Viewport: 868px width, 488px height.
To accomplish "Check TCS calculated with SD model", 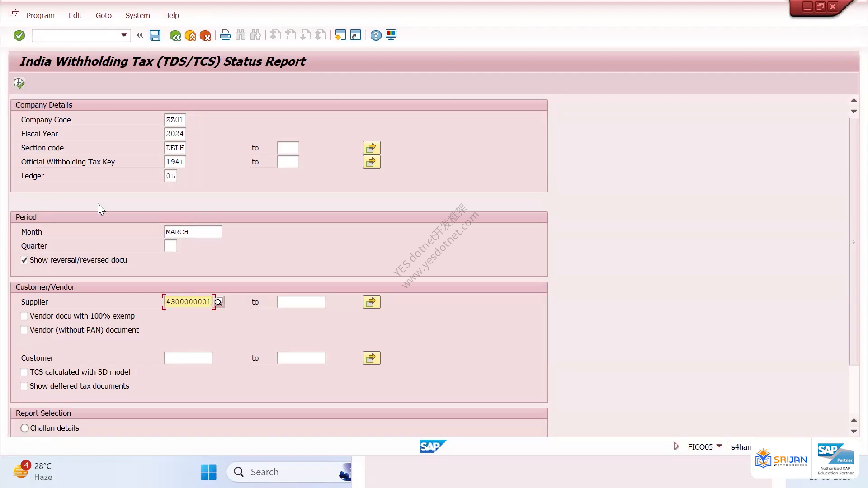I will pos(24,372).
